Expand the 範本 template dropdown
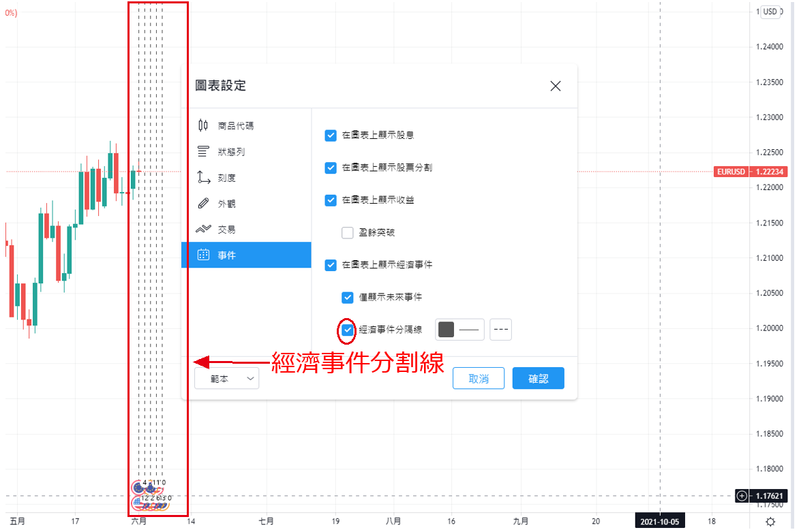Viewport: 801px width, 532px height. coord(227,378)
